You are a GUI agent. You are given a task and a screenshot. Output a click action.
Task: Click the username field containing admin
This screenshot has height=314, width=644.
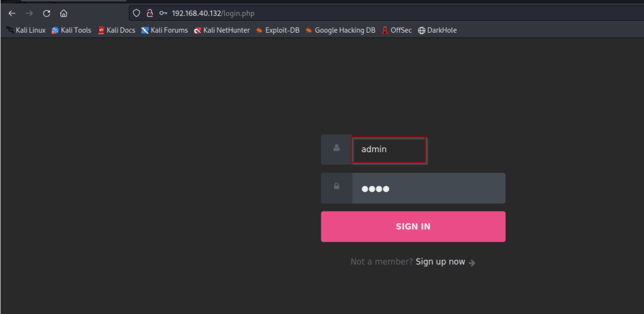389,150
